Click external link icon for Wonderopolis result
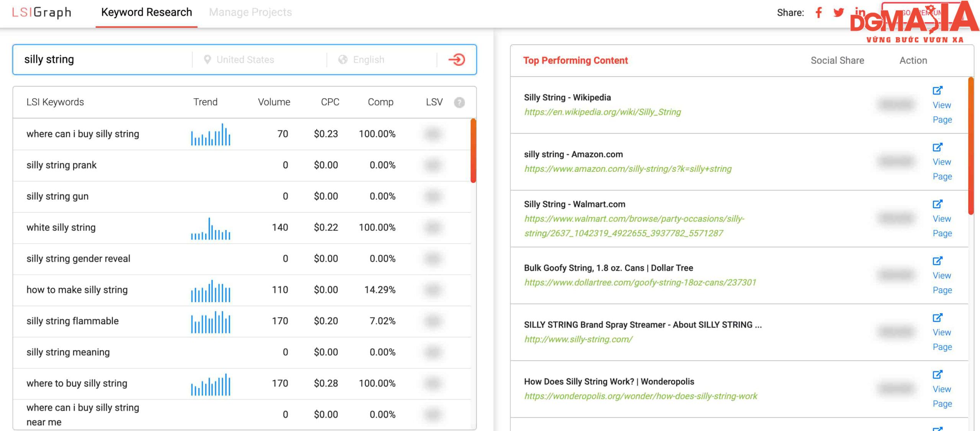Viewport: 980px width, 431px height. [938, 374]
